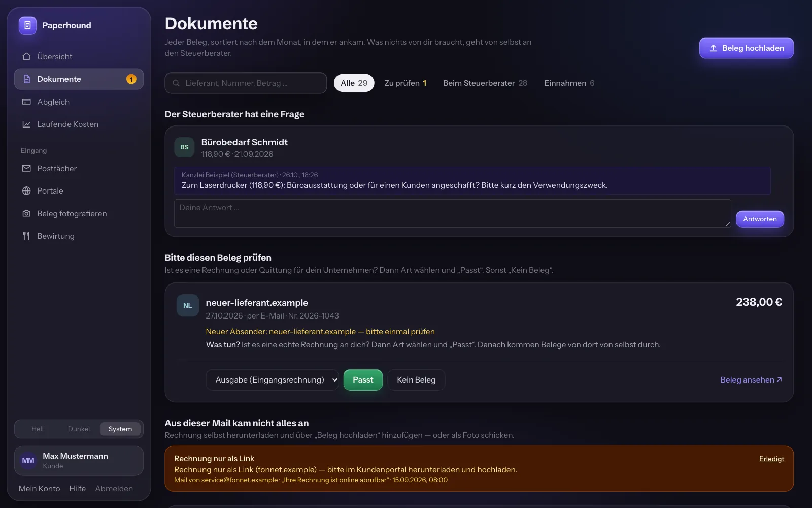This screenshot has height=508, width=812.
Task: Open Portale via the globe icon
Action: (x=26, y=191)
